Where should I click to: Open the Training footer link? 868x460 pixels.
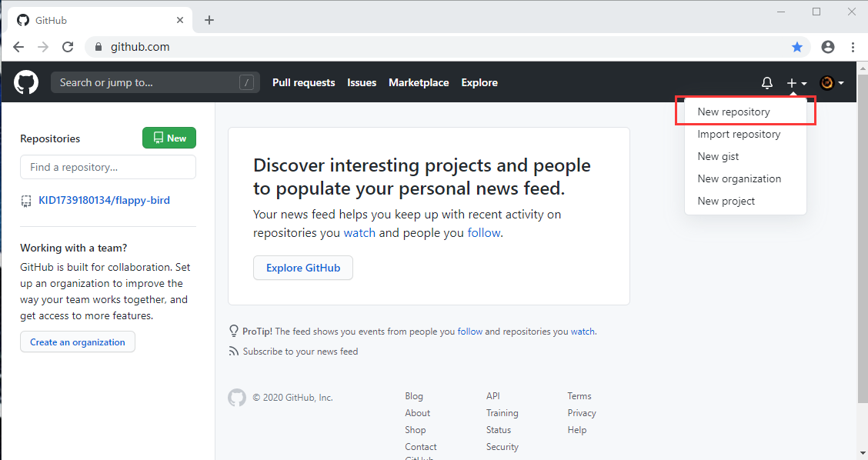[502, 413]
